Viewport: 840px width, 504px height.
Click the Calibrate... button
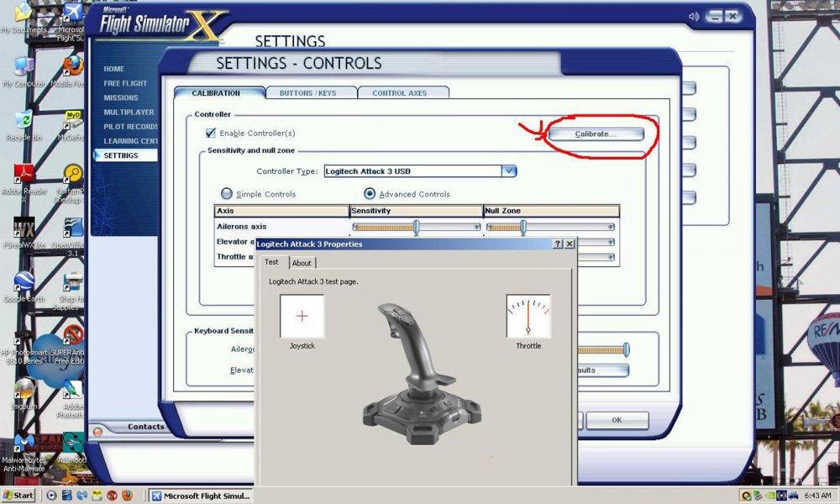click(x=596, y=134)
